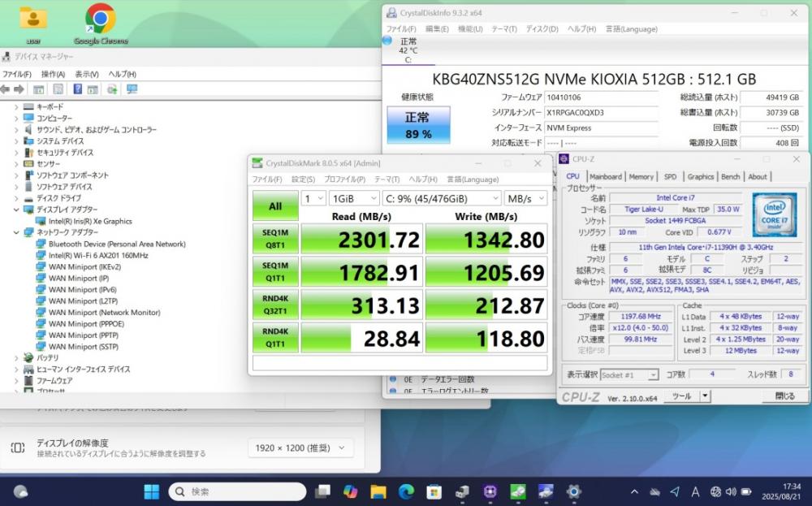Image resolution: width=812 pixels, height=506 pixels.
Task: Open 表示(V) menu in Device Manager
Action: [87, 74]
